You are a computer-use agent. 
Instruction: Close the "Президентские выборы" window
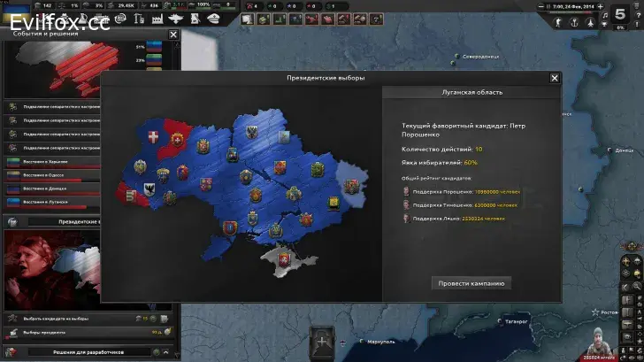coord(555,78)
